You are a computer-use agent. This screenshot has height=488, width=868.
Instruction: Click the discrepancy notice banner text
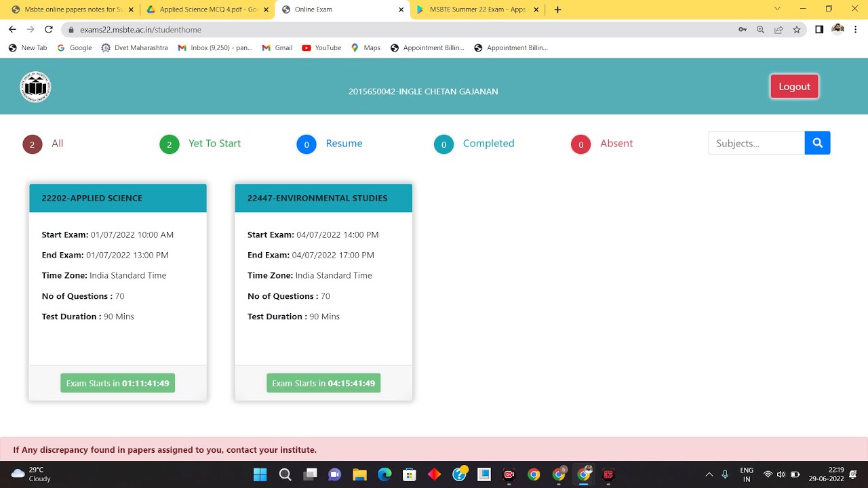[x=165, y=449]
